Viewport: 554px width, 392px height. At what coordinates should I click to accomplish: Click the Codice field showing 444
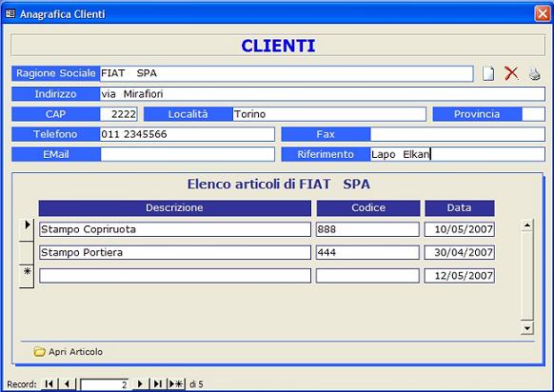[367, 252]
